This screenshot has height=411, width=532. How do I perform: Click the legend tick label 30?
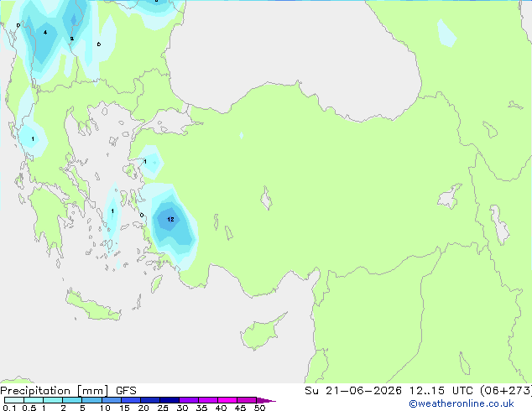coord(182,408)
